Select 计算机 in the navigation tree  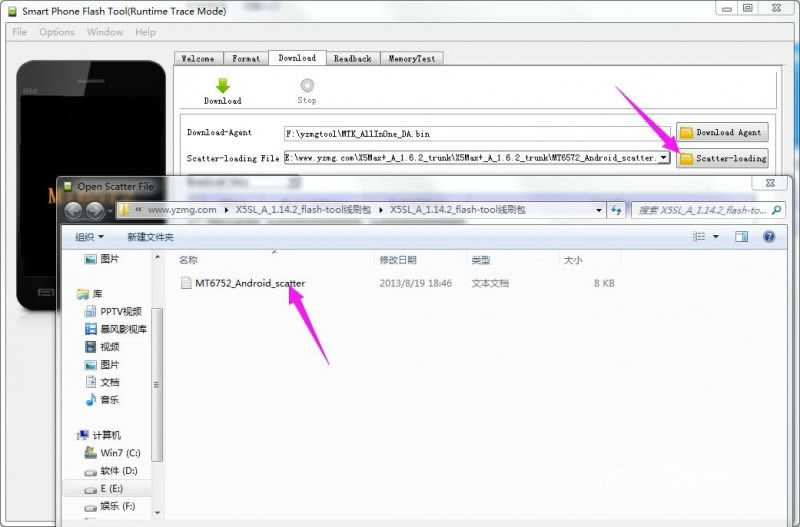click(107, 435)
